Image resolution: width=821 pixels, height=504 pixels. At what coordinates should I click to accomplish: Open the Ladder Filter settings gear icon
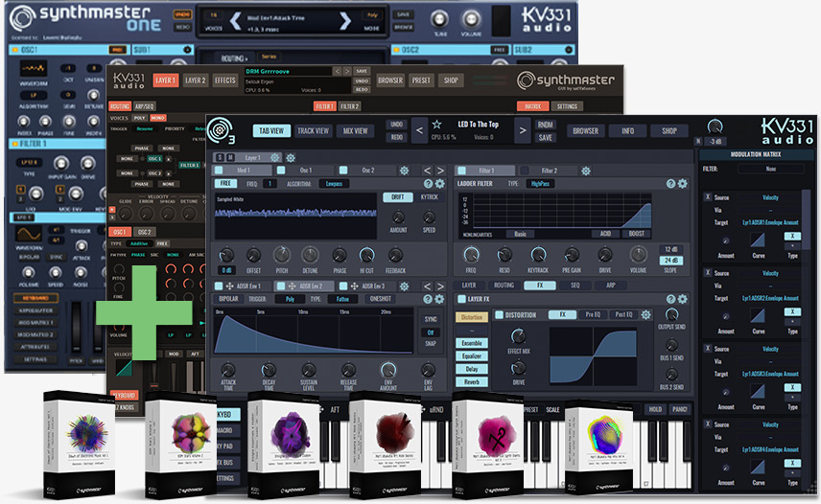[683, 183]
